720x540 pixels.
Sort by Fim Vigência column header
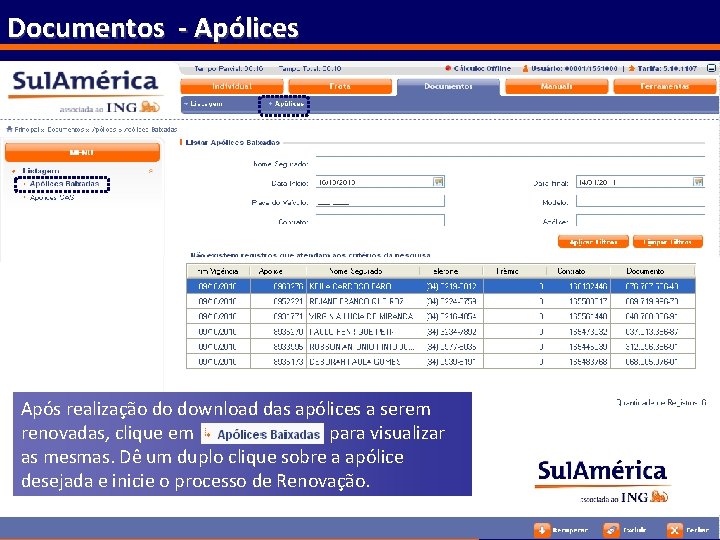click(218, 271)
